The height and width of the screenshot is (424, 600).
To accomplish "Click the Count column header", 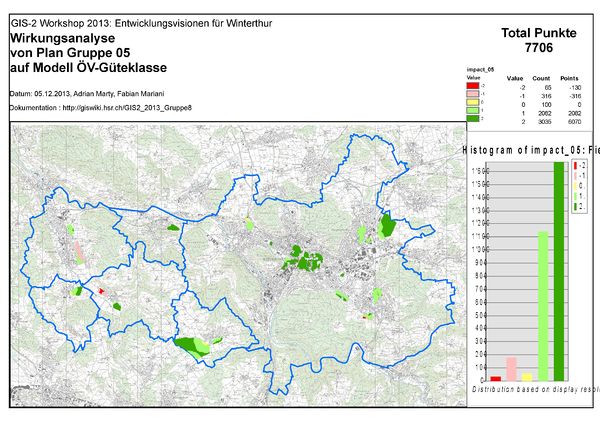I will pos(542,77).
